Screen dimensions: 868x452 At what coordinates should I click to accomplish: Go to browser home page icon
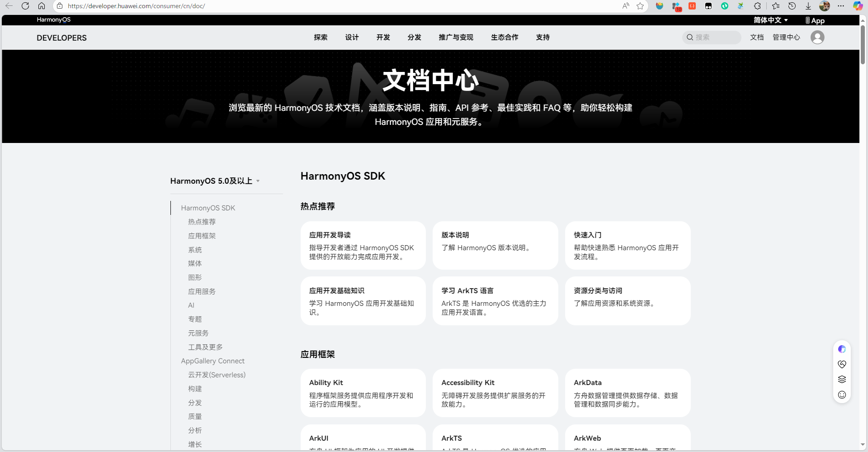click(x=42, y=6)
